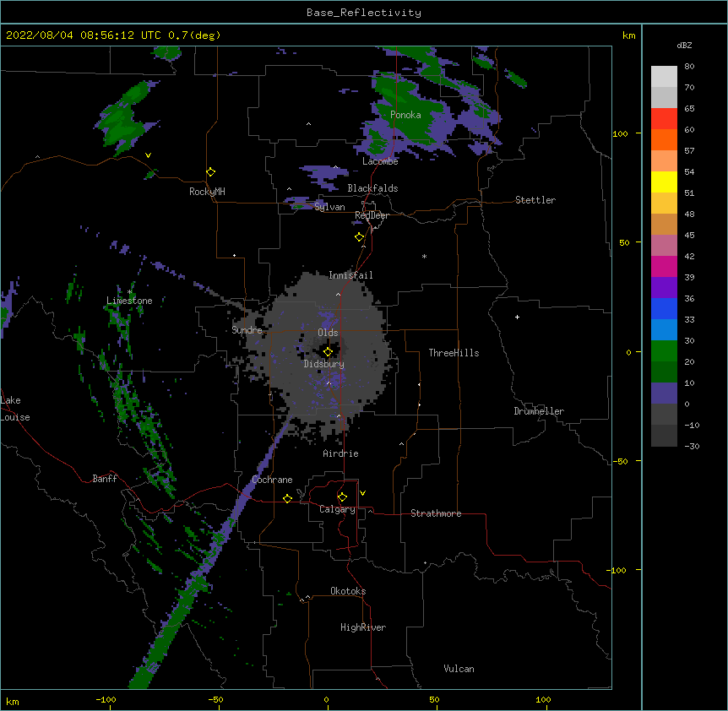Click the yellow 54 dBZ legend swatch

pos(664,182)
